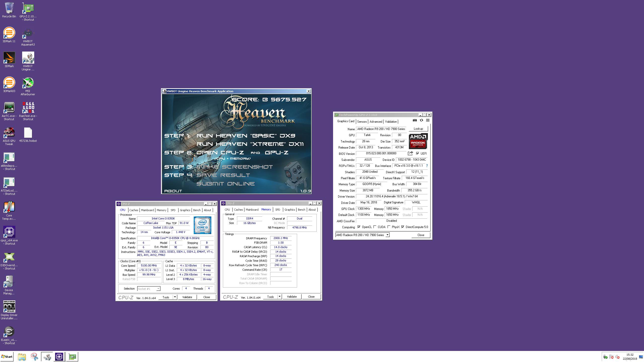The height and width of the screenshot is (362, 644).
Task: Open atikmdag-p shortcut icon
Action: tap(9, 161)
